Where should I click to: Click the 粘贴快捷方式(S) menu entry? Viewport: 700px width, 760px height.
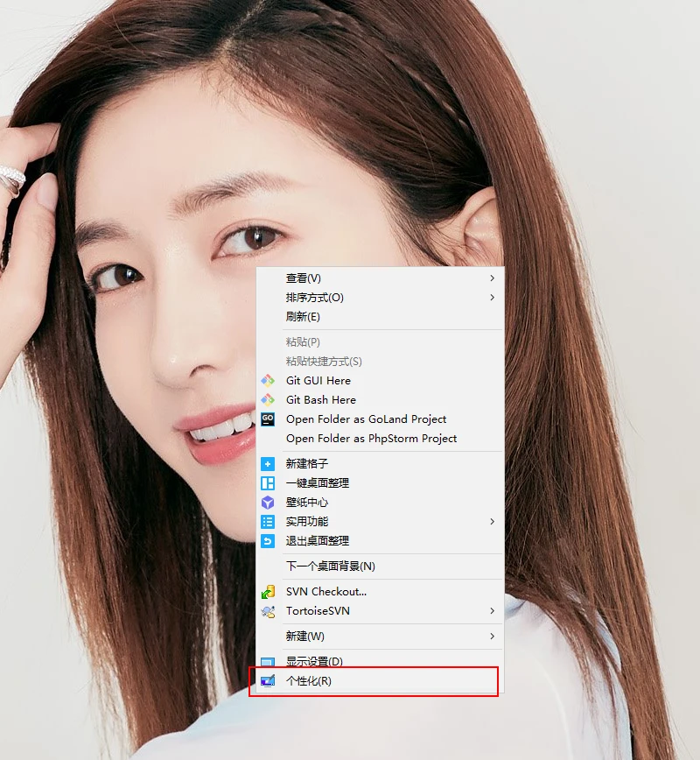click(x=323, y=362)
